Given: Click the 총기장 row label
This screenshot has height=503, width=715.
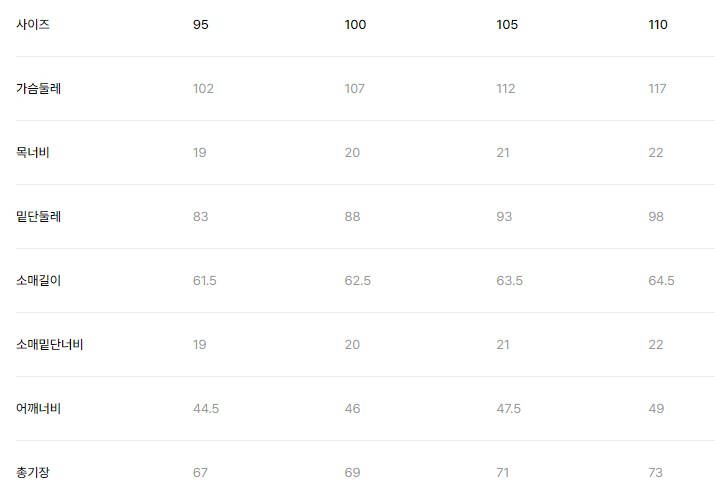Looking at the screenshot, I should [x=33, y=473].
